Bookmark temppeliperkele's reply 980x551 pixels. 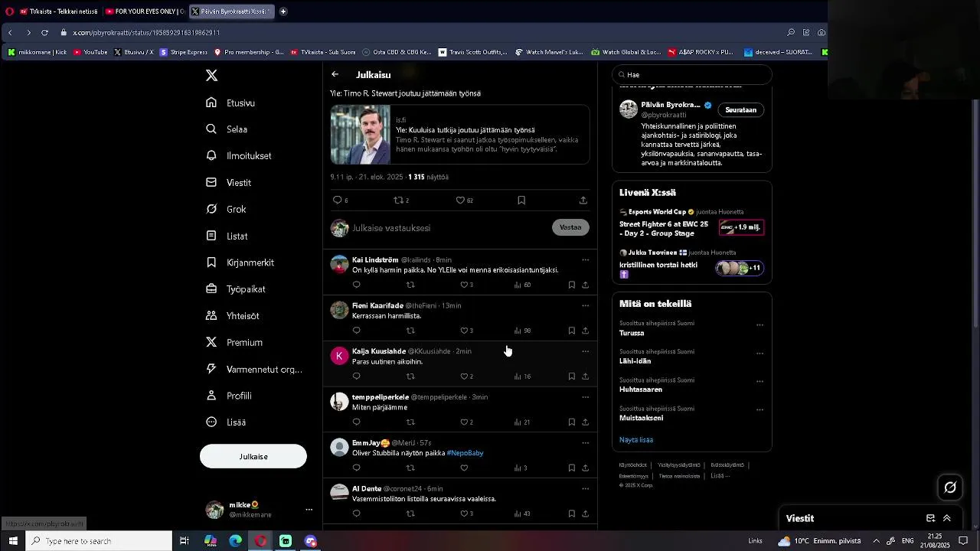click(x=572, y=422)
